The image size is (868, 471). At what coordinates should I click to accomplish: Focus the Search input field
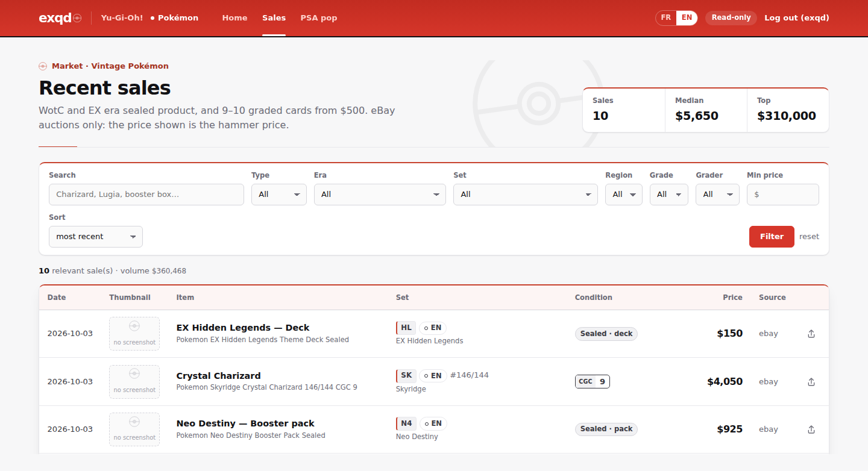point(146,195)
